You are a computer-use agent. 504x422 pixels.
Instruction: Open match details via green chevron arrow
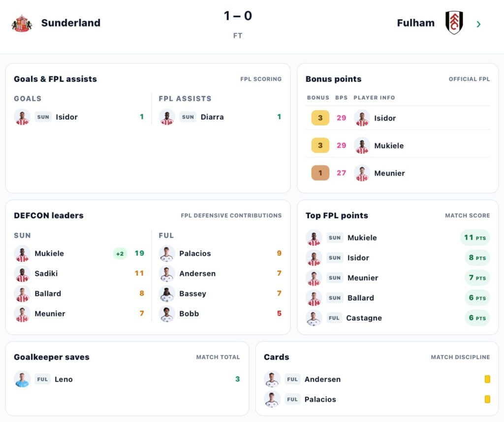click(x=478, y=24)
